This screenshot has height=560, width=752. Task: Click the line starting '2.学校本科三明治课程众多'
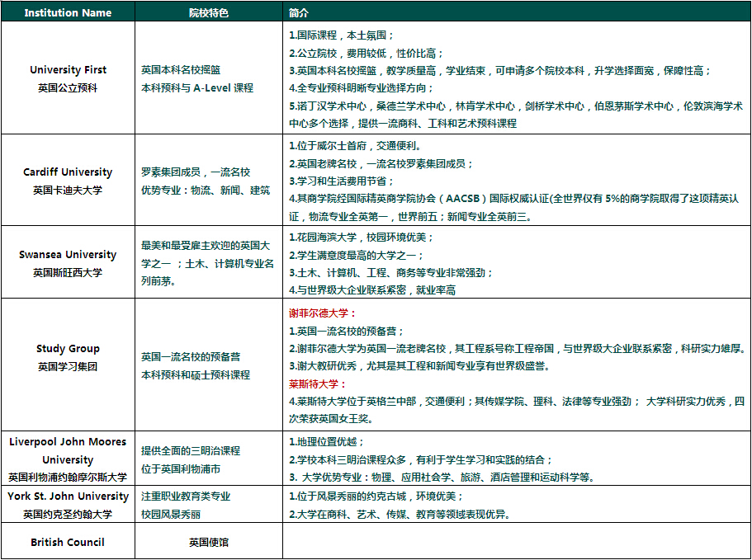[x=421, y=460]
